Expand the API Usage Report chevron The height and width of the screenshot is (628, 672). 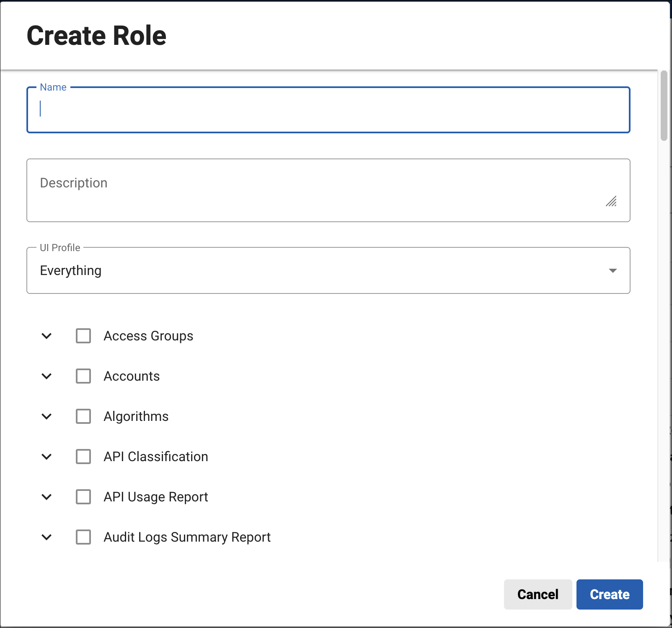click(x=47, y=497)
